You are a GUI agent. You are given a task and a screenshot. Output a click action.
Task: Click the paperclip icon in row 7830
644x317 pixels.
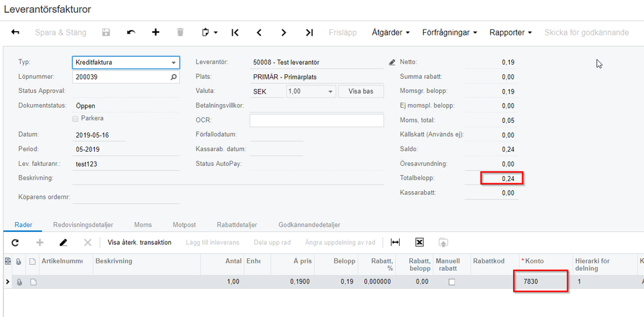click(x=19, y=282)
